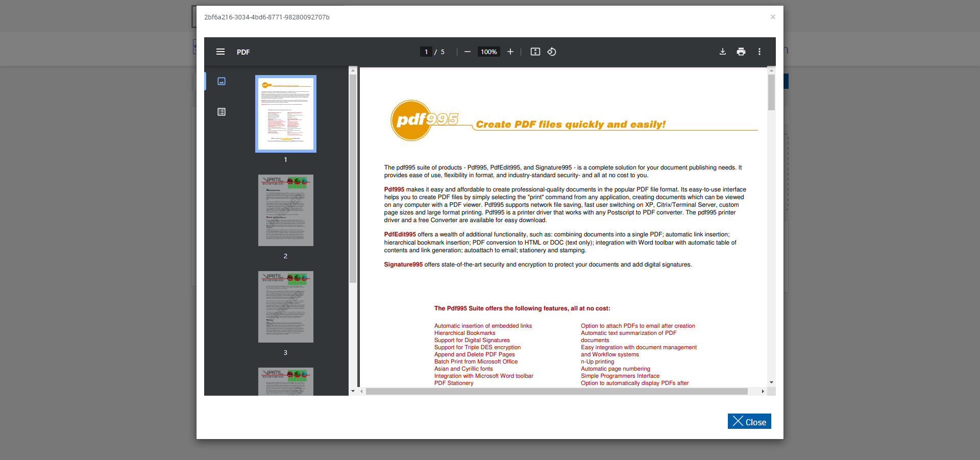Image resolution: width=980 pixels, height=460 pixels.
Task: Show document outline in sidebar
Action: (x=222, y=112)
